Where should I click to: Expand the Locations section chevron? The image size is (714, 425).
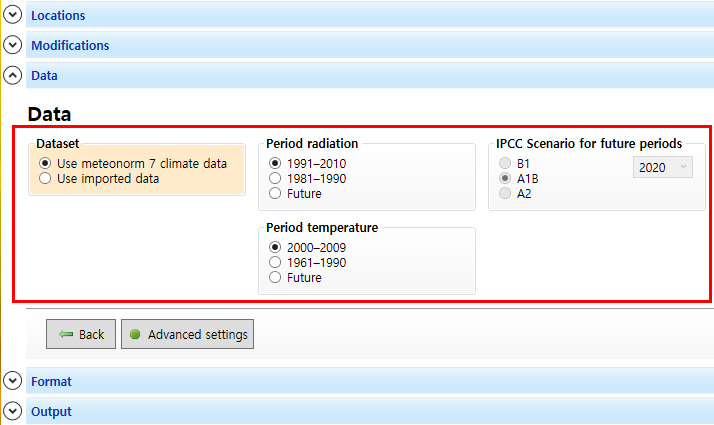coord(12,15)
